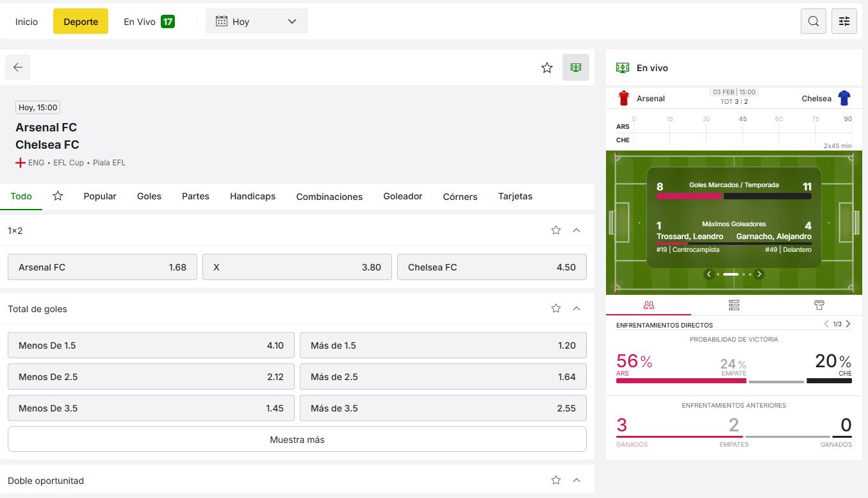Viewport: 868px width, 498px height.
Task: Select draw X odds 3.80
Action: point(297,267)
